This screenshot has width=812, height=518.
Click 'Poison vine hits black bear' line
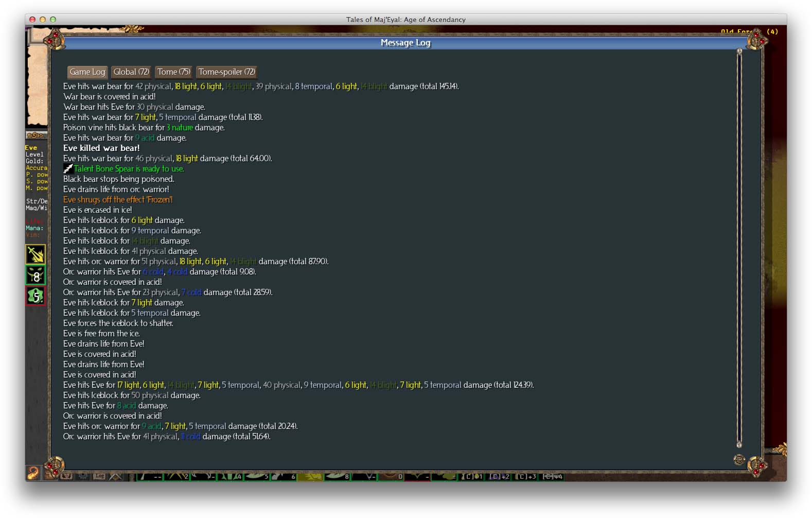coord(144,128)
